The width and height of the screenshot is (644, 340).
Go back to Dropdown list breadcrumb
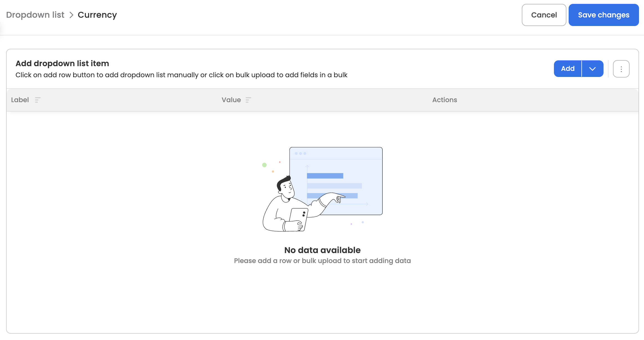(35, 15)
